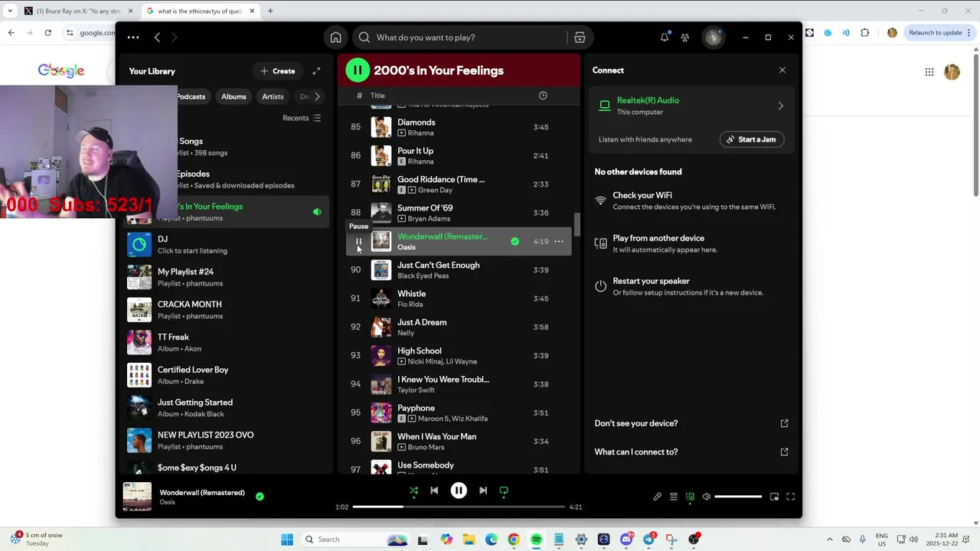Open TT Freak album by Akon
Image resolution: width=980 pixels, height=551 pixels.
click(x=226, y=343)
